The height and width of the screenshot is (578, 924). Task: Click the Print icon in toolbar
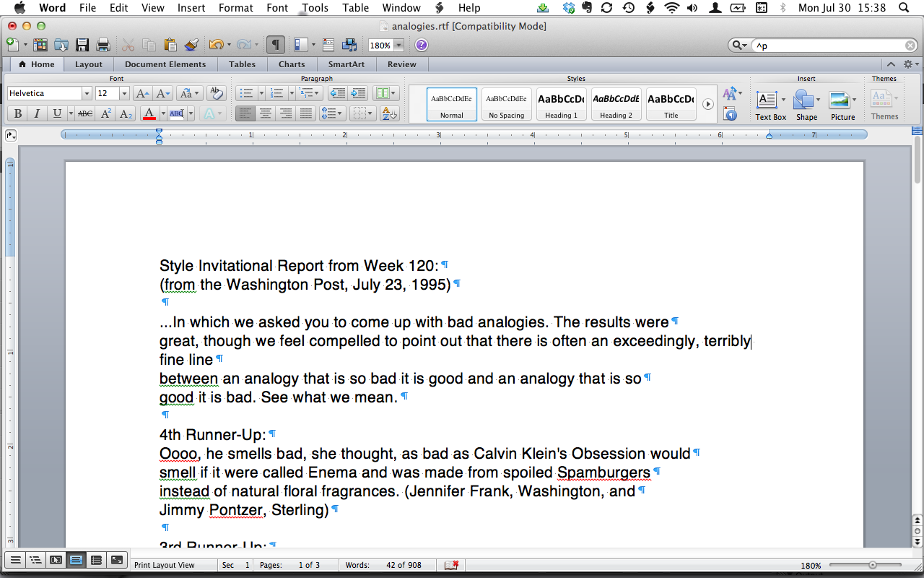(x=103, y=45)
